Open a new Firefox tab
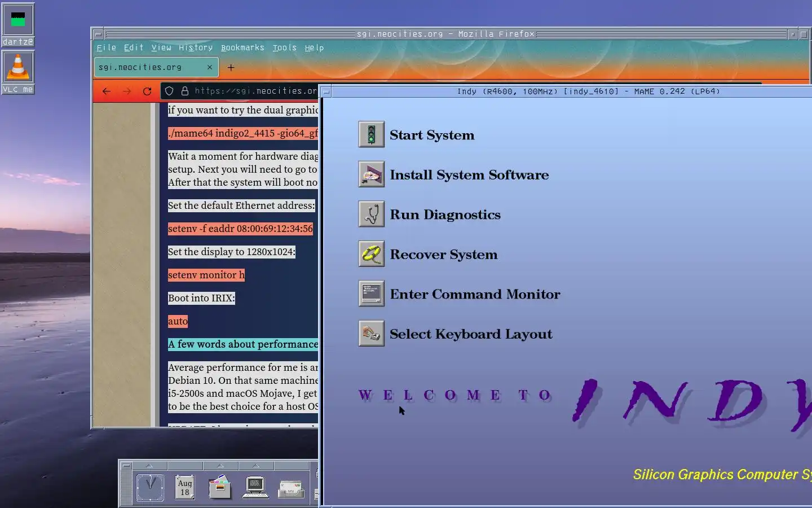 pos(231,68)
